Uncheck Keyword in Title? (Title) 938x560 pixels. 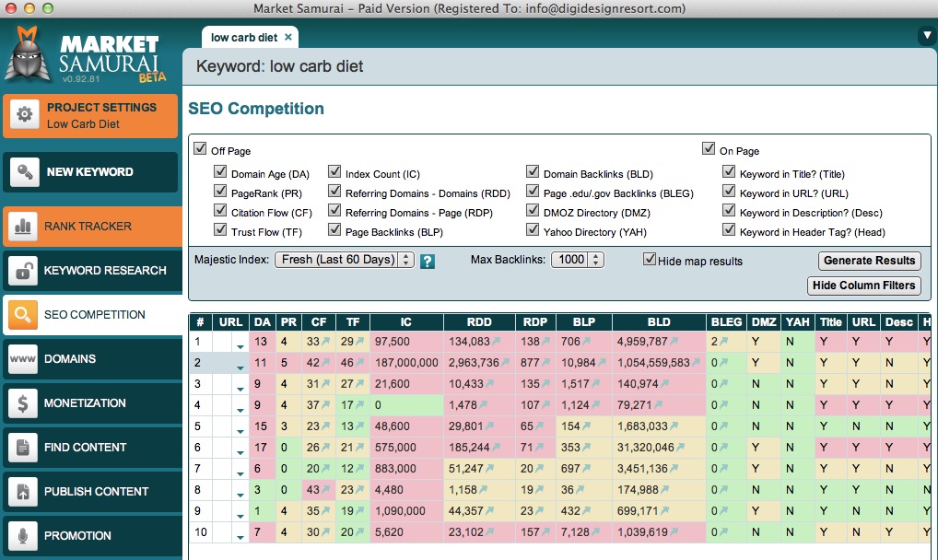(729, 171)
